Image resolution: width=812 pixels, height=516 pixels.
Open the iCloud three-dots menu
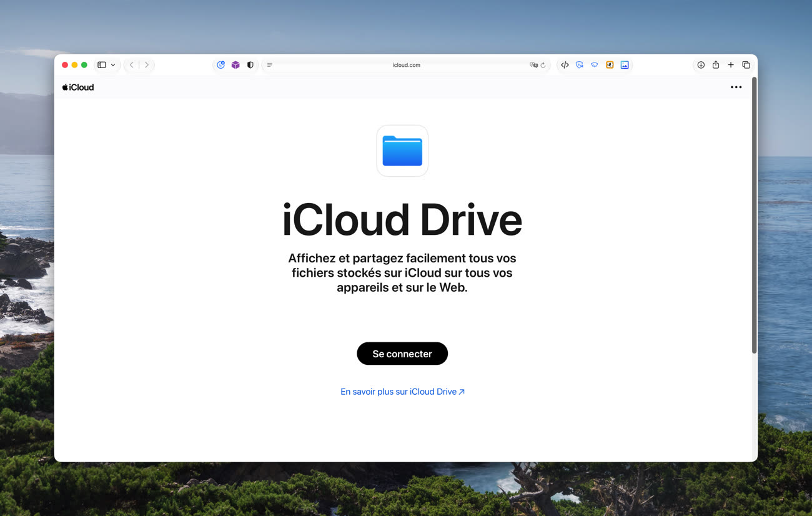736,87
